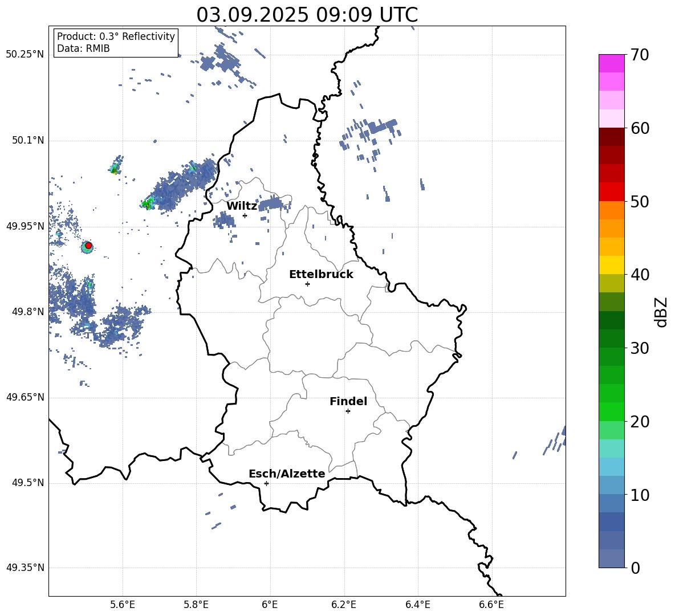Click the 50 label on the colorbar
Viewport: 675px width, 616px height.
point(640,201)
